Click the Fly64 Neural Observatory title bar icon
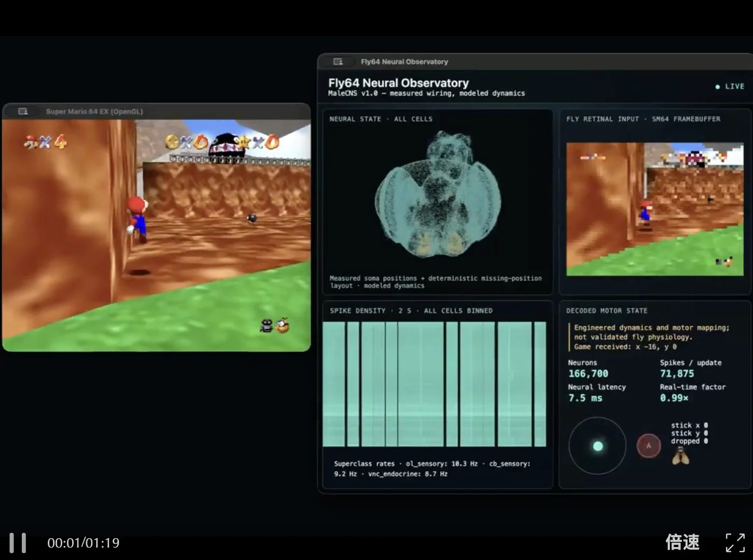Image resolution: width=753 pixels, height=560 pixels. [338, 62]
